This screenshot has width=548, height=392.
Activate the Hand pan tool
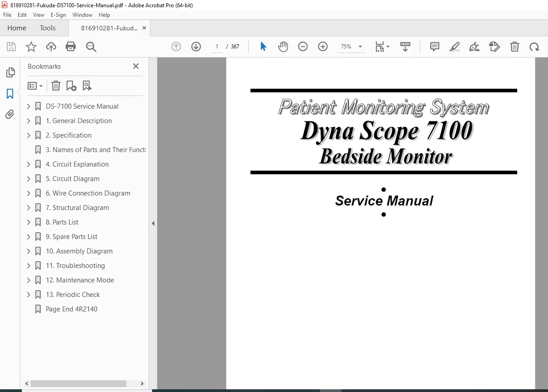point(283,47)
